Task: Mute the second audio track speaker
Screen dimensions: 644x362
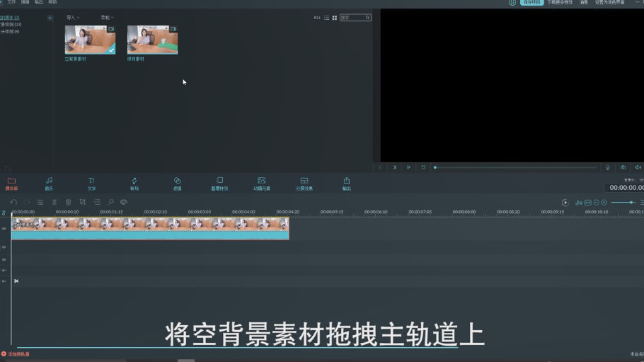Action: [x=4, y=281]
